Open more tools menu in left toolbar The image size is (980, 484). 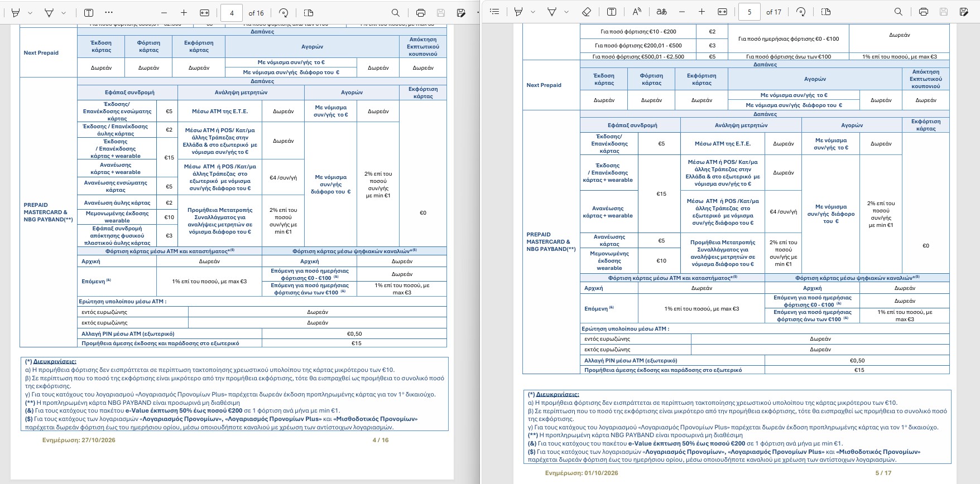109,12
